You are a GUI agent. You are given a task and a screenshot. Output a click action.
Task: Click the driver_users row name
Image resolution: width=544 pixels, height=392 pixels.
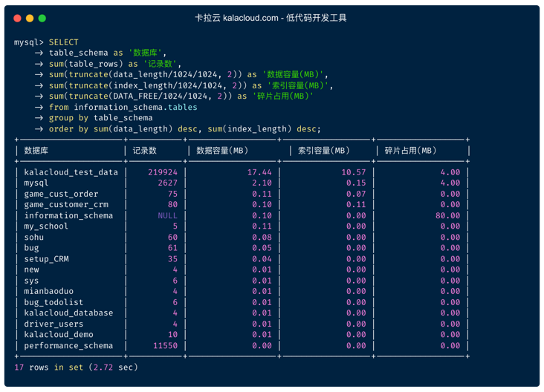[54, 324]
